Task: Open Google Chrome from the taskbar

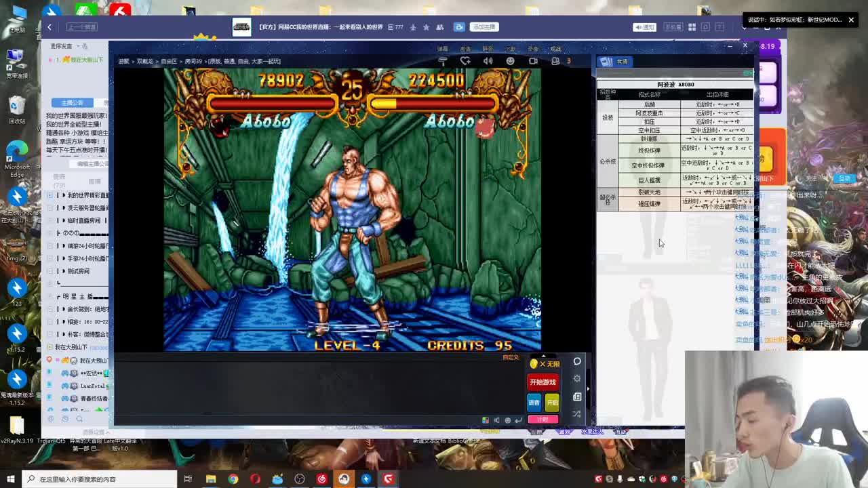Action: tap(233, 479)
